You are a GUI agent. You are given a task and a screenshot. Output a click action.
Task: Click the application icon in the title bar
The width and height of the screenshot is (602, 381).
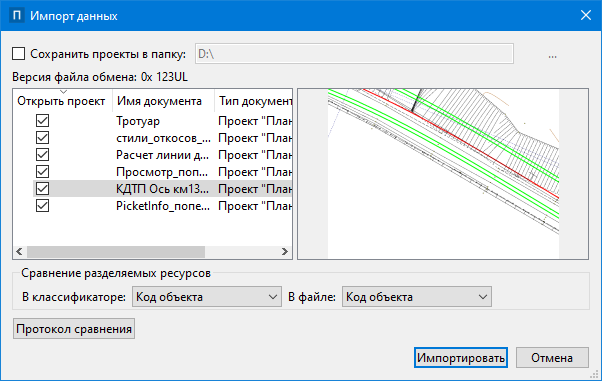click(17, 16)
